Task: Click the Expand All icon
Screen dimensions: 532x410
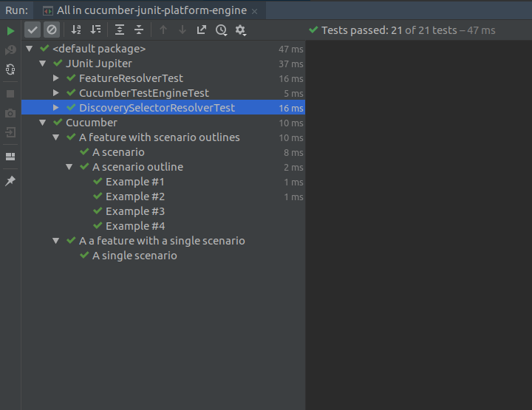Action: coord(120,30)
